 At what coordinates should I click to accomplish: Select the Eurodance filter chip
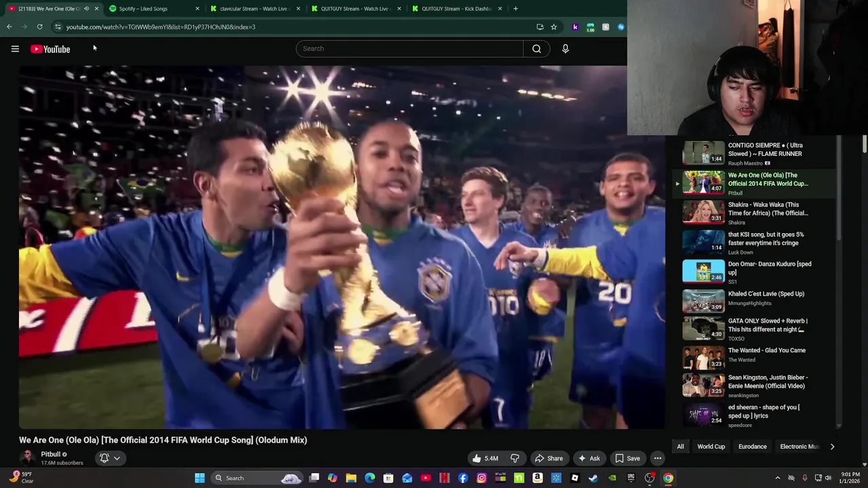(x=753, y=447)
